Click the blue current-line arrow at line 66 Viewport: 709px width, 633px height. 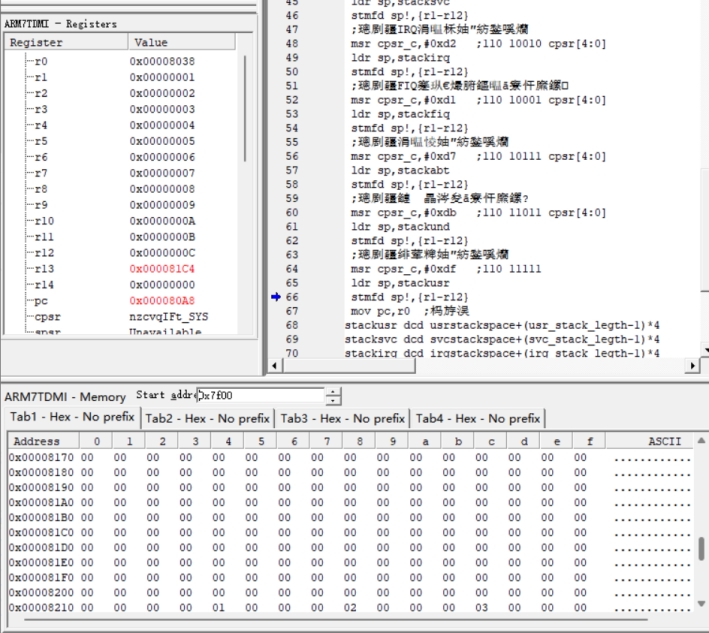(276, 297)
